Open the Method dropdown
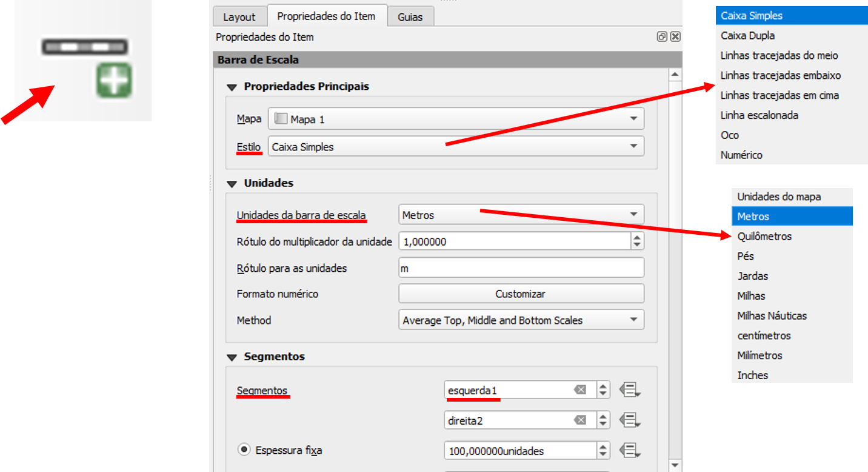The height and width of the screenshot is (472, 868). [x=521, y=320]
